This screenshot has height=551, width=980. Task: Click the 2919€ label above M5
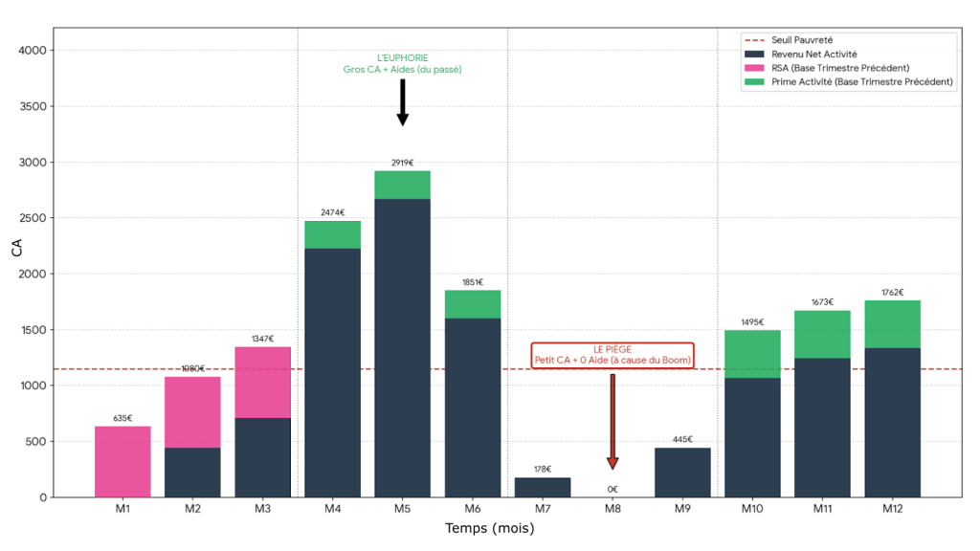[403, 163]
